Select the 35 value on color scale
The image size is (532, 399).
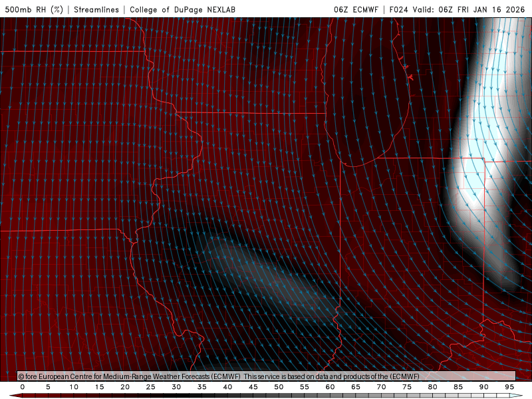click(x=202, y=387)
